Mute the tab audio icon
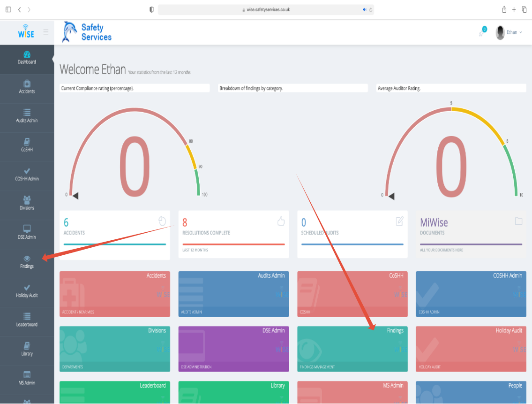532x404 pixels. click(x=364, y=9)
